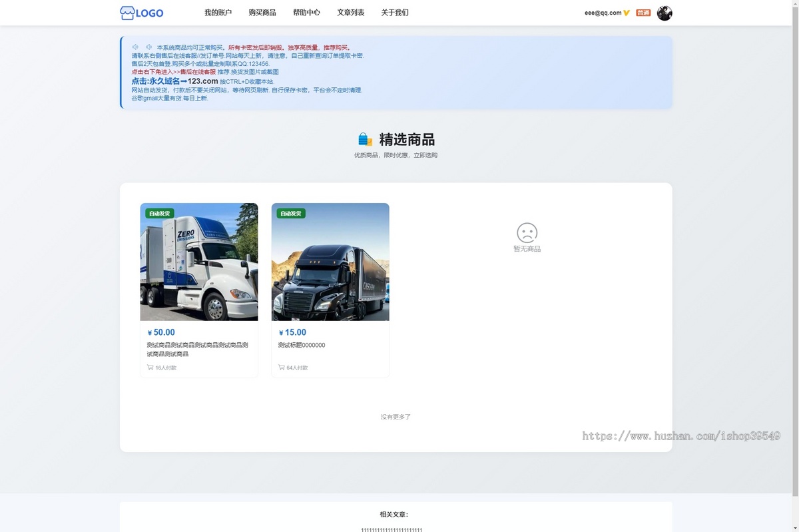
Task: Open product titled 测试商品测试商品
Action: 198,350
